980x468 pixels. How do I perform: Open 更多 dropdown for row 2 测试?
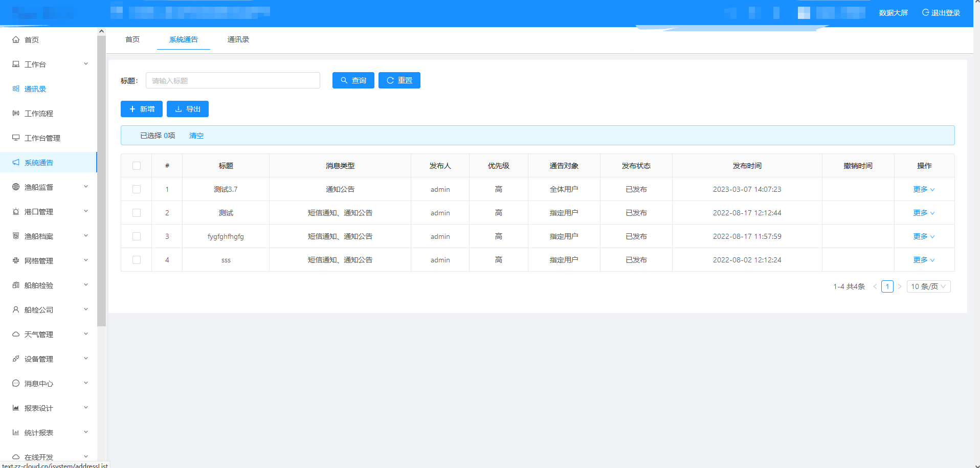pyautogui.click(x=924, y=213)
